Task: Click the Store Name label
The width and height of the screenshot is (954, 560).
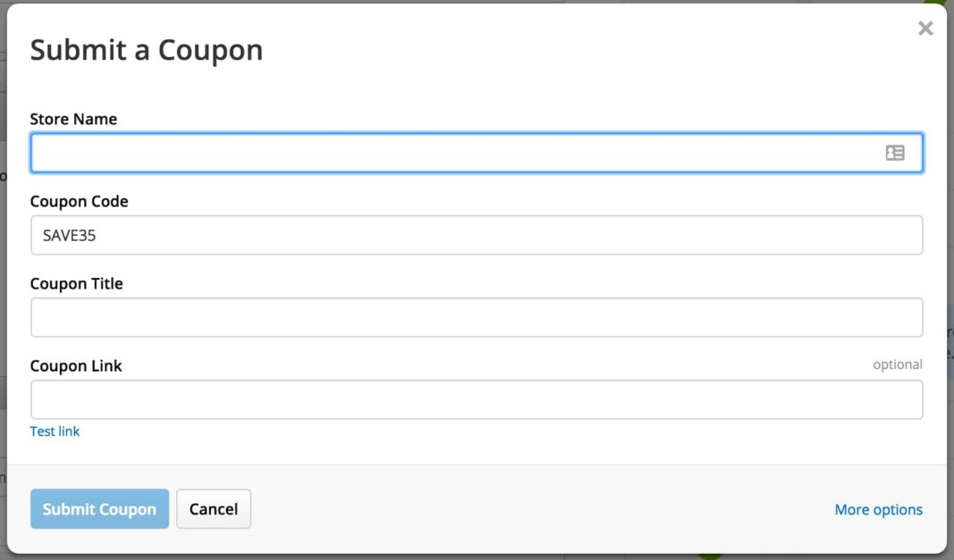Action: (73, 119)
